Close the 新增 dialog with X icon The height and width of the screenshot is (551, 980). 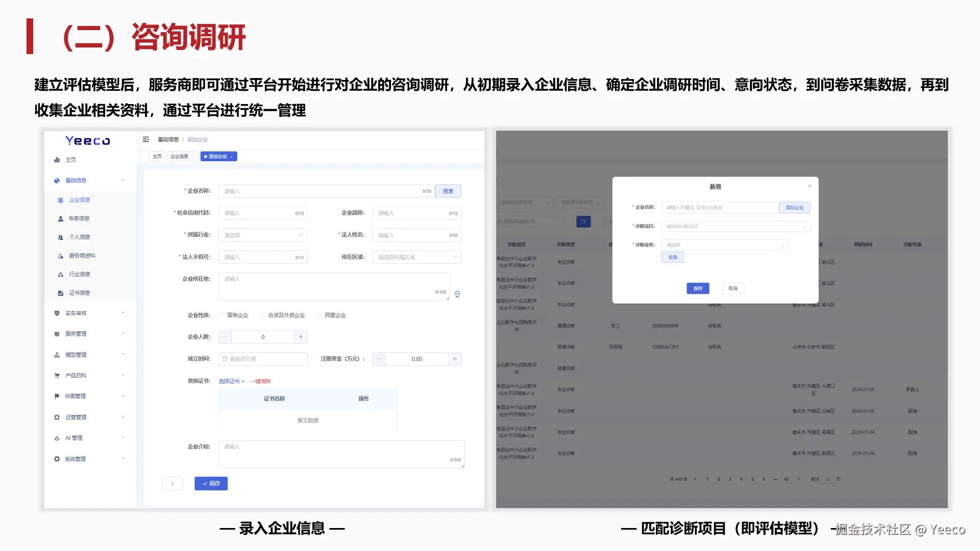pyautogui.click(x=810, y=186)
